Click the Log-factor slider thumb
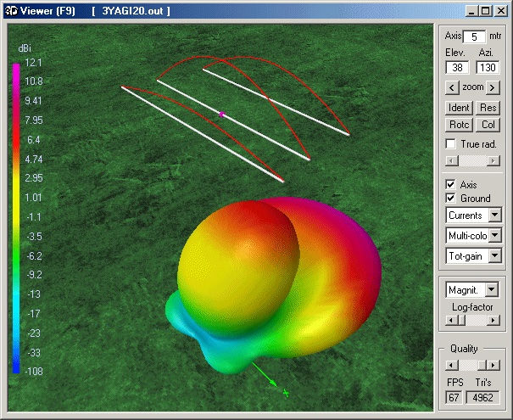 point(461,320)
